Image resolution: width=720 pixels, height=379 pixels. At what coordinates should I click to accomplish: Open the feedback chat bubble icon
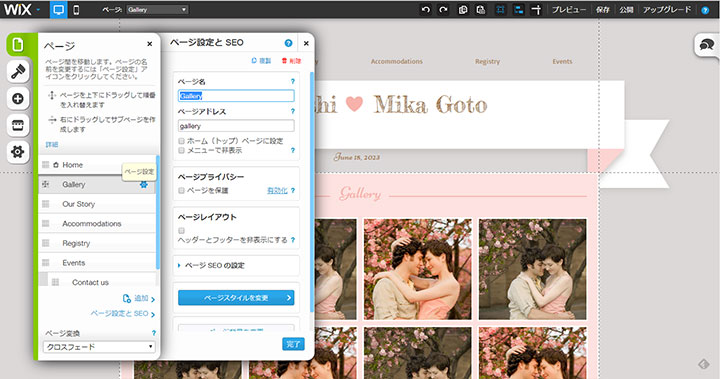pyautogui.click(x=706, y=45)
